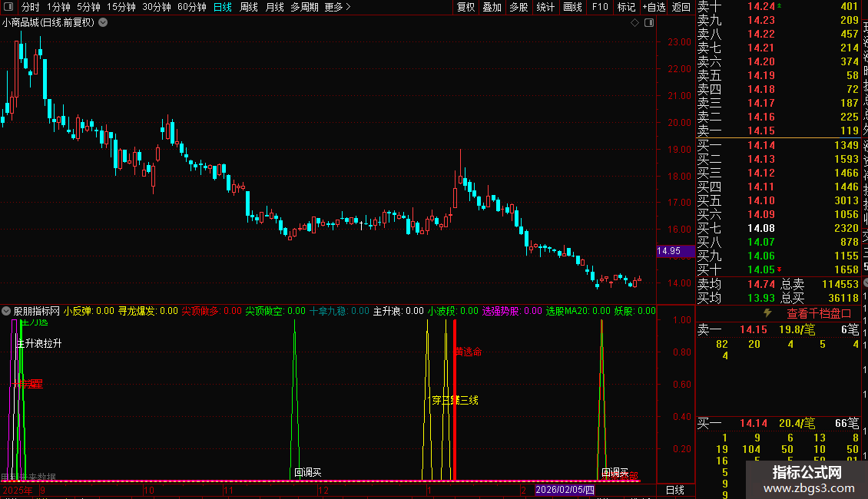Select the 1分钟 period
This screenshot has width=868, height=499.
[58, 7]
